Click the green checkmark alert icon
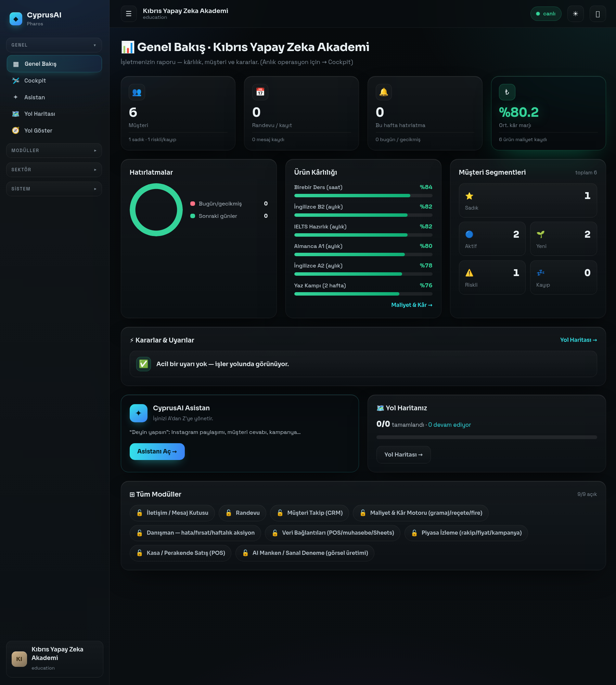The height and width of the screenshot is (685, 616). click(x=144, y=364)
